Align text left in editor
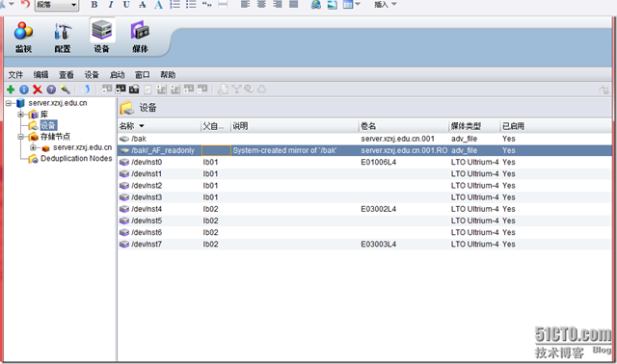The image size is (617, 364). [245, 4]
